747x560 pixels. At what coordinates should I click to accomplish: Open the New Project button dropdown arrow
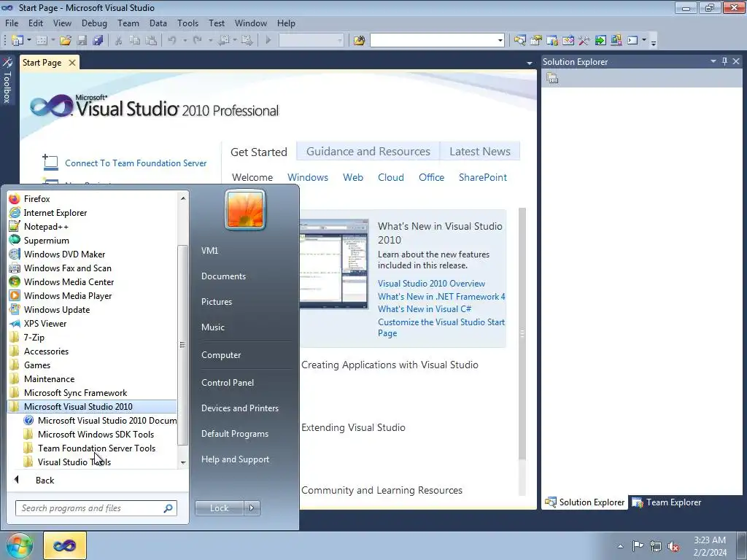point(29,41)
